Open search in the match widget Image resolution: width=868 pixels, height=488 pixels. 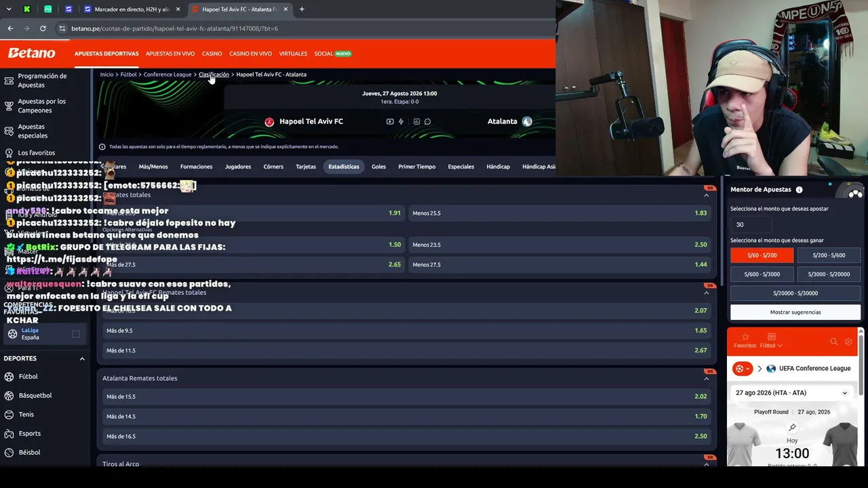pyautogui.click(x=834, y=342)
